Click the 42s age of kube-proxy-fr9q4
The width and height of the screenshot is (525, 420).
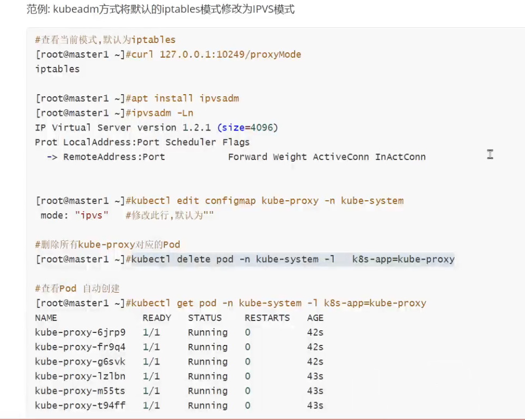coord(315,347)
